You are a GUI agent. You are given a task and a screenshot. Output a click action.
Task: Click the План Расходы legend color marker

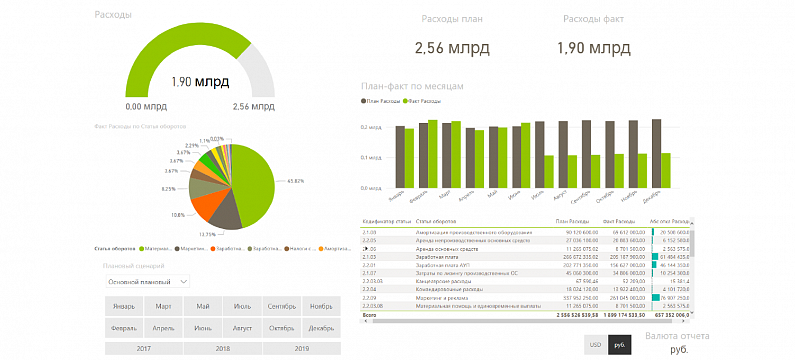(x=363, y=101)
